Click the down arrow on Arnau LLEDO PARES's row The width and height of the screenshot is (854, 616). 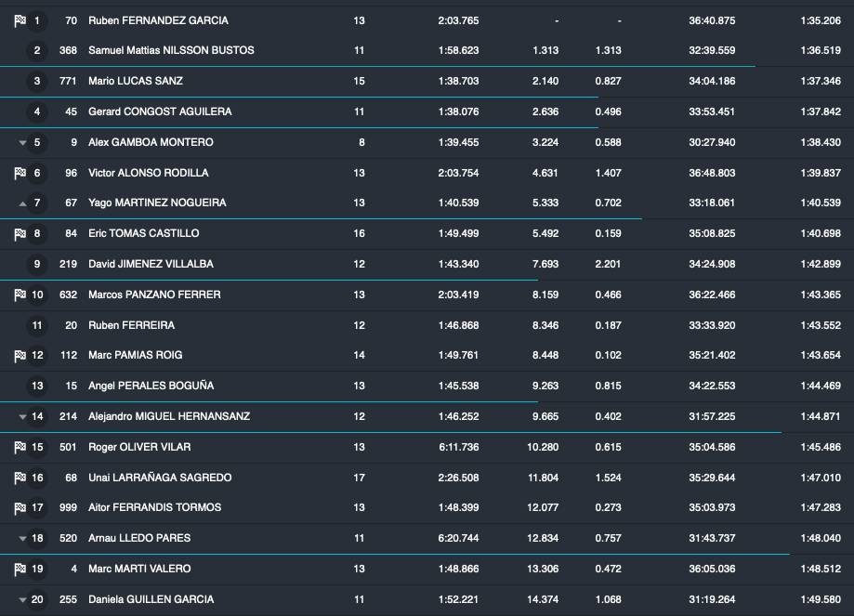pos(22,539)
